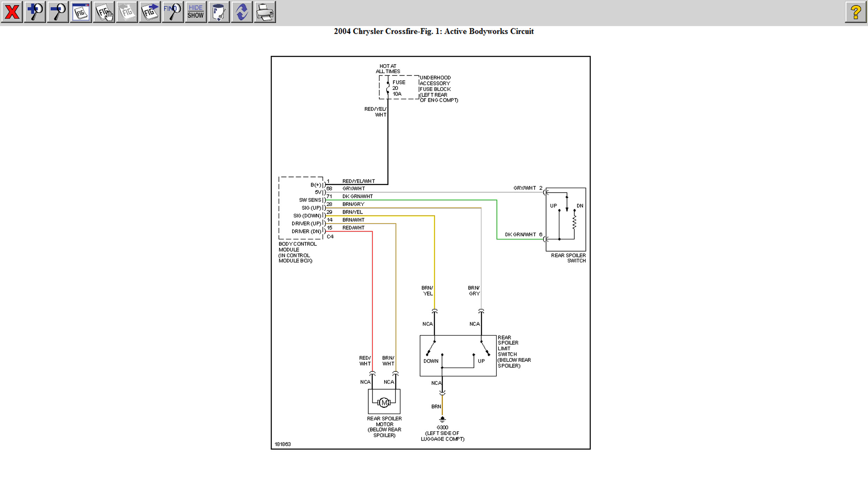Click the Rear Spoiler Switch component

coord(565,219)
